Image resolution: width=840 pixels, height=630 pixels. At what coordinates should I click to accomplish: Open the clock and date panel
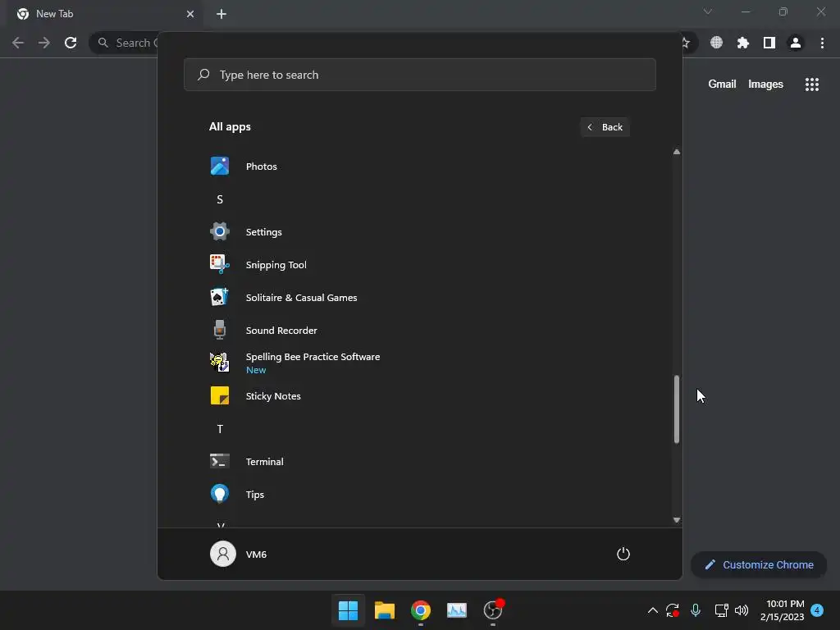click(782, 609)
